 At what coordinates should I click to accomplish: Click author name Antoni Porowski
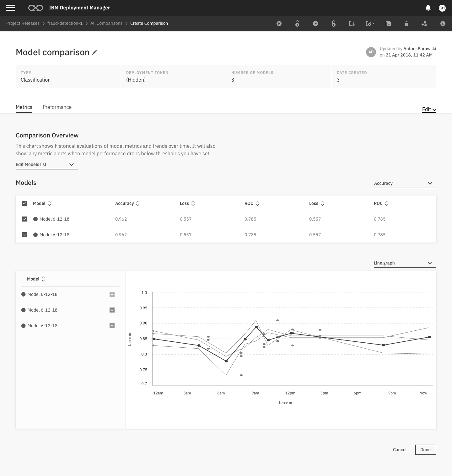pyautogui.click(x=420, y=49)
